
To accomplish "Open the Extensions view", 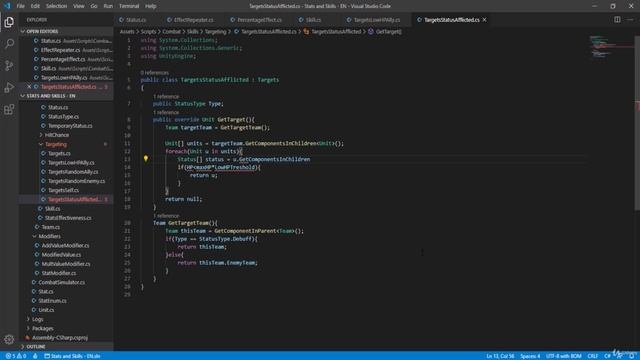I will [x=9, y=109].
